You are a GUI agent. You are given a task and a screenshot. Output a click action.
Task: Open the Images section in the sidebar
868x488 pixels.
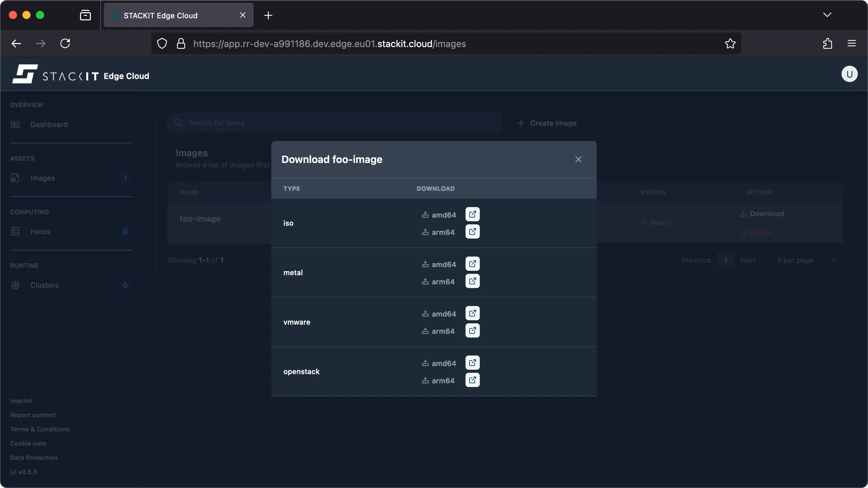tap(43, 178)
